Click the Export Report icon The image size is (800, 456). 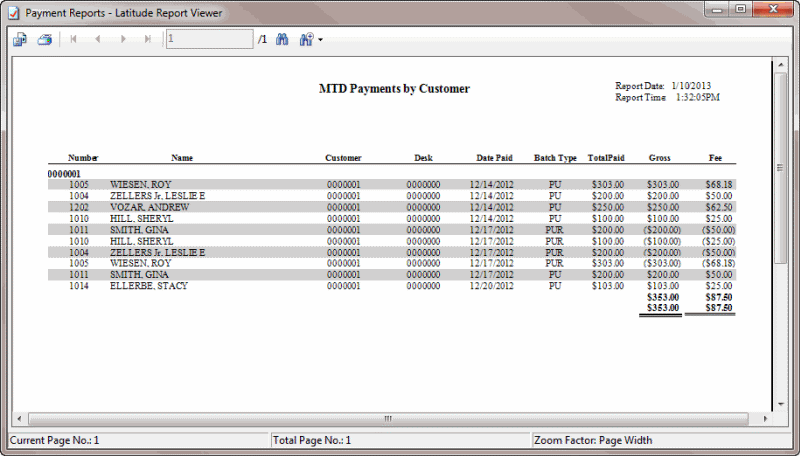19,40
